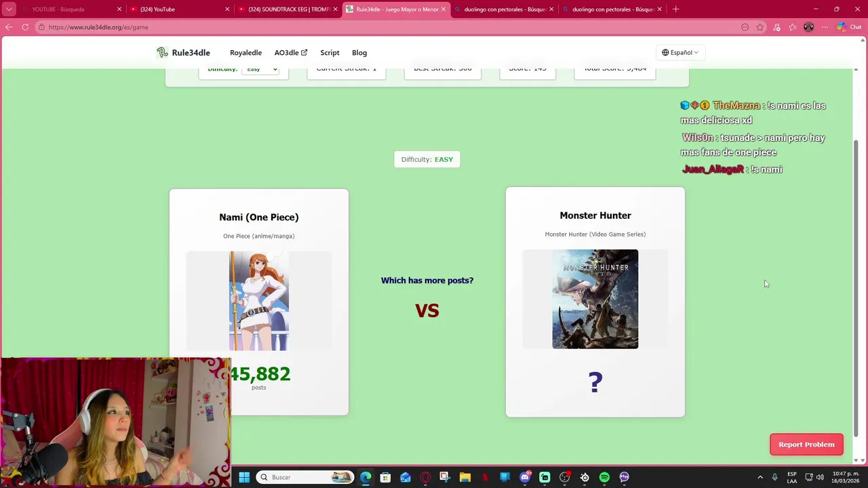Open Netflix from taskbar
Viewport: 868px width, 488px height.
coord(485,477)
